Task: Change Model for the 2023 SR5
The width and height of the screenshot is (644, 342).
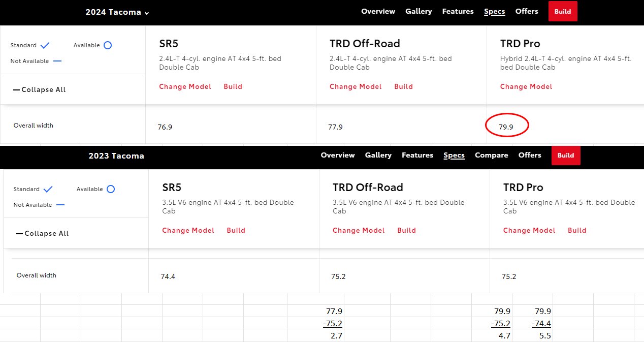Action: coord(188,230)
